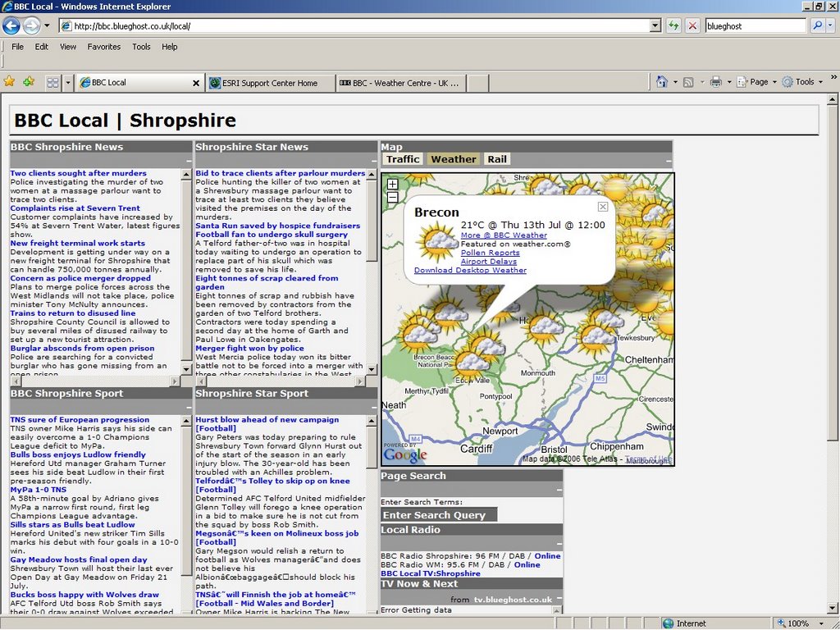Select the Weather map tab
The width and height of the screenshot is (840, 630).
click(x=453, y=159)
